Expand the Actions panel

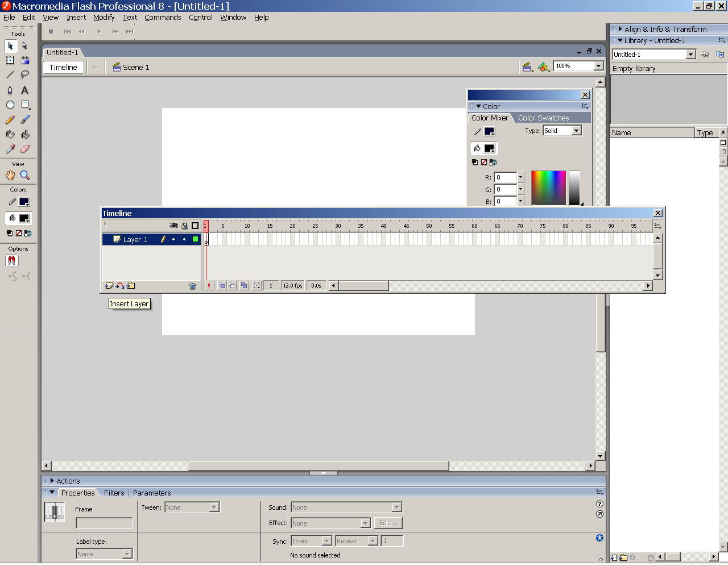point(52,481)
